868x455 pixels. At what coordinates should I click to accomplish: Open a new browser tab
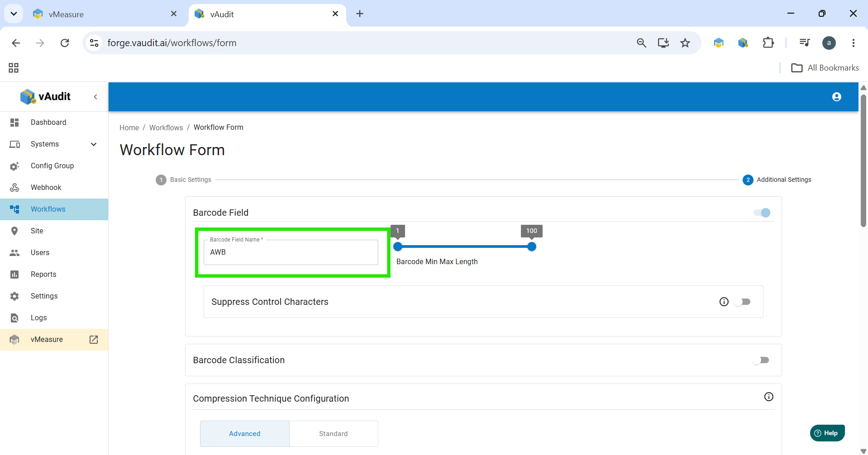pos(360,14)
